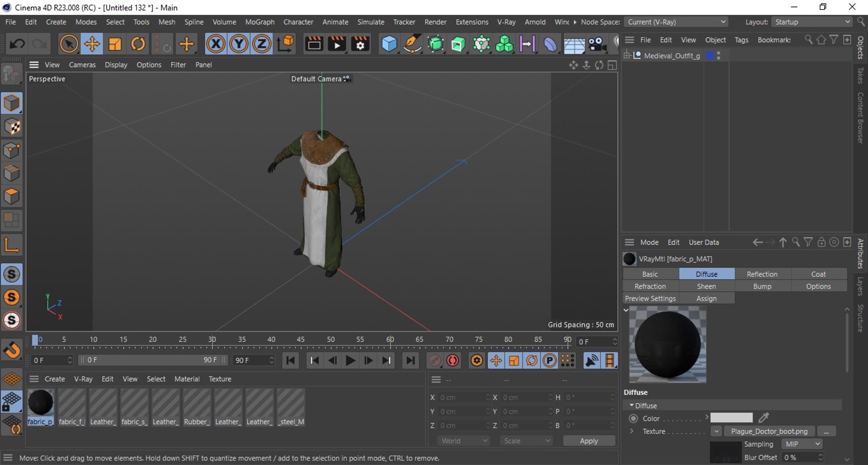Image resolution: width=868 pixels, height=465 pixels.
Task: Select the Scale tool
Action: pyautogui.click(x=115, y=44)
